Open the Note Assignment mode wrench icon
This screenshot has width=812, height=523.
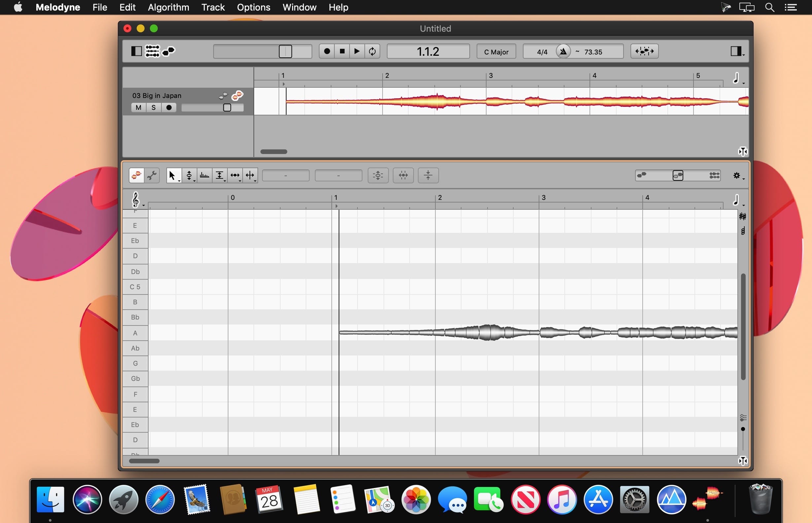pos(152,175)
